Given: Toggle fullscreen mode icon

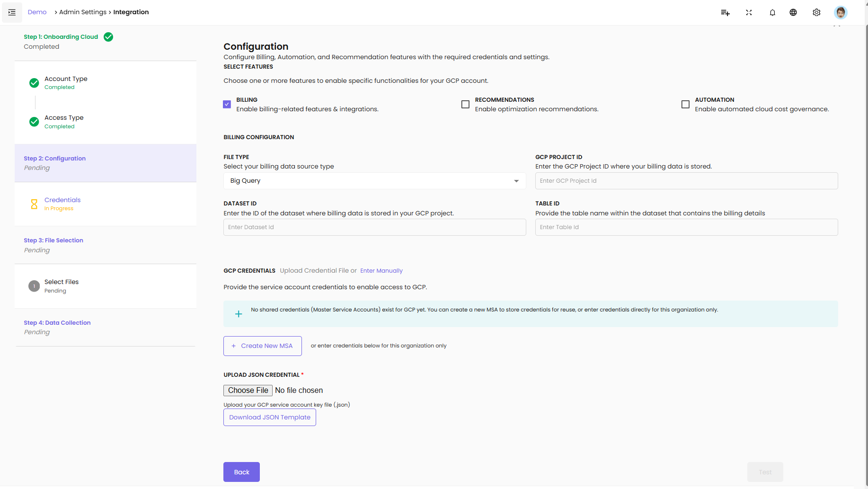Looking at the screenshot, I should pyautogui.click(x=749, y=13).
